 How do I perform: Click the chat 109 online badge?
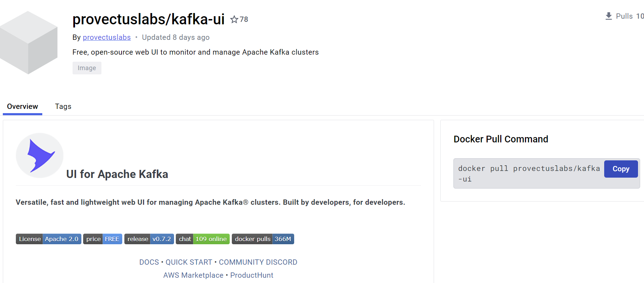(203, 239)
